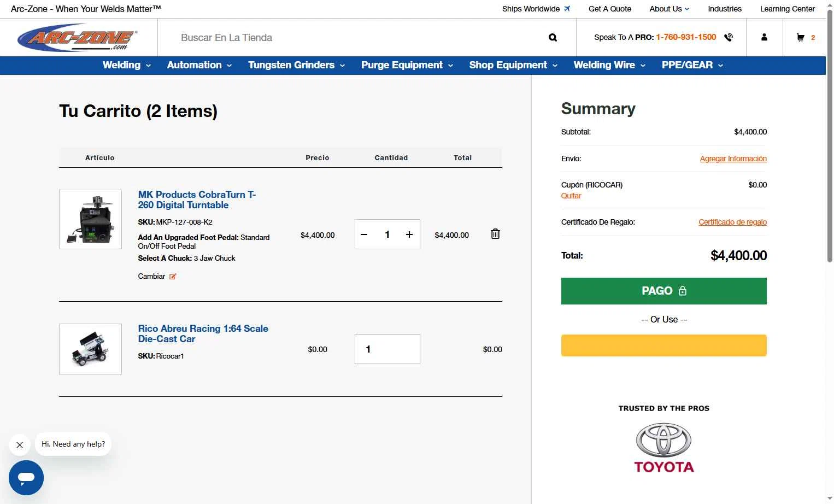Click Cambiar to change turntable options
834x504 pixels.
click(151, 277)
